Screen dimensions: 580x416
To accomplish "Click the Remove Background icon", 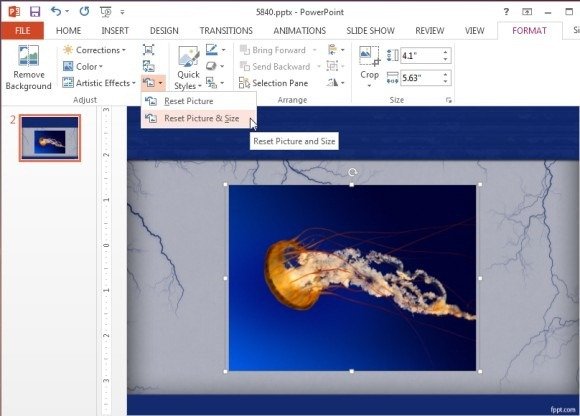I will click(28, 56).
